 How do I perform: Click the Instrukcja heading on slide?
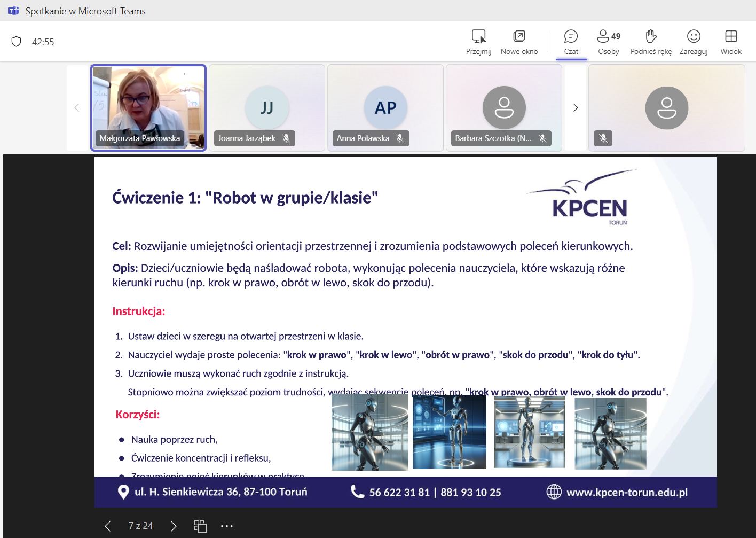[x=139, y=311]
